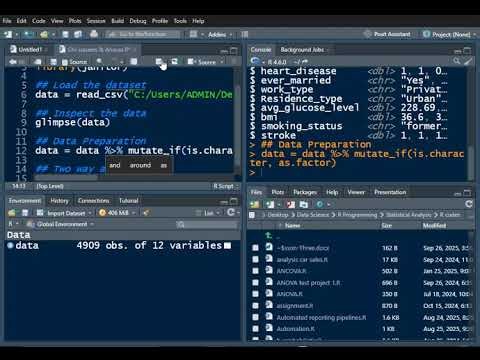480x360 pixels.
Task: Click the Source button in editor toolbar
Action: pos(205,62)
